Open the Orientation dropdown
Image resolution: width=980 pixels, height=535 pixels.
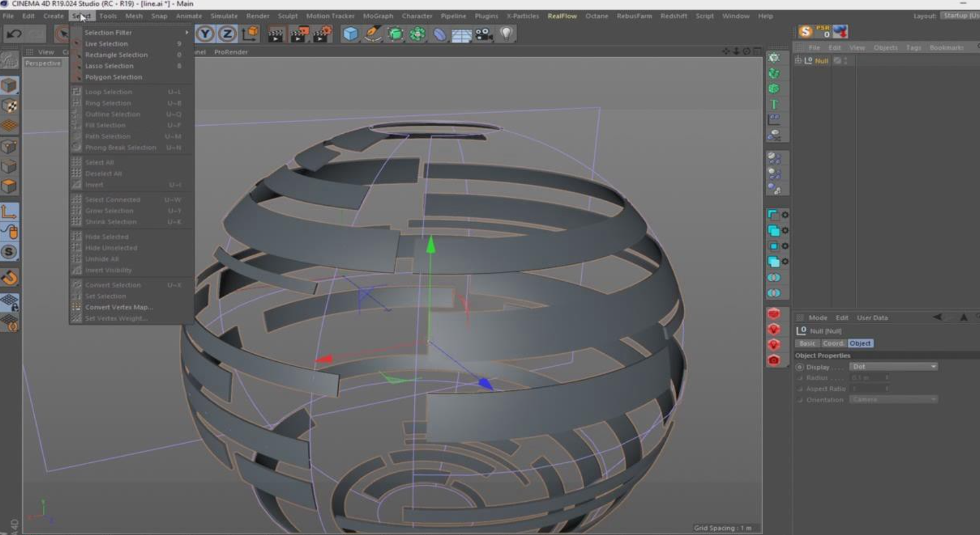pos(894,400)
